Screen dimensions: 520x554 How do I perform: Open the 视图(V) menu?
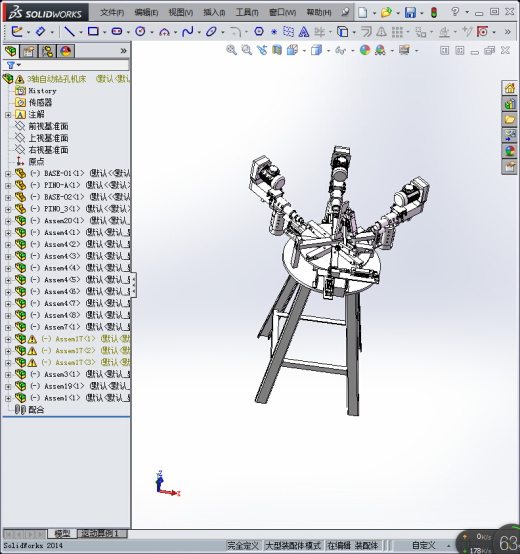(181, 13)
